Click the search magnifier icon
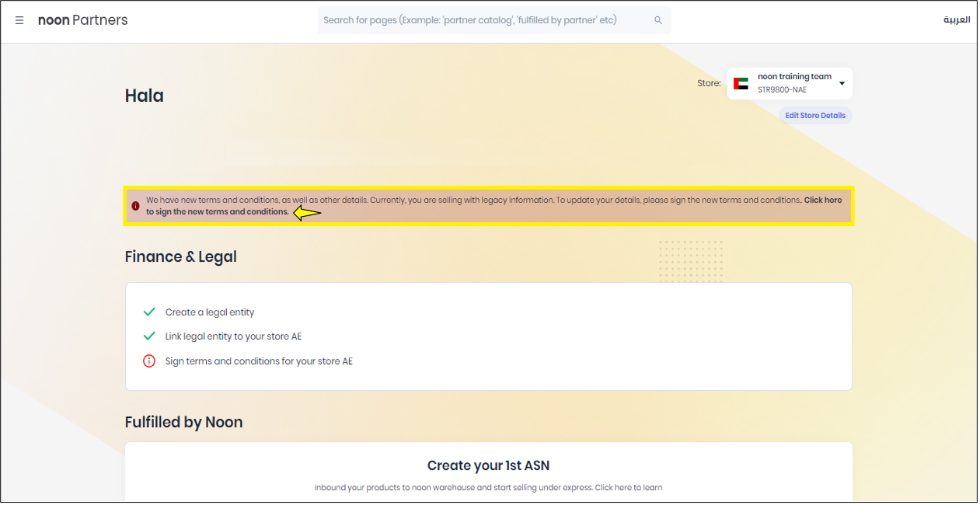This screenshot has height=505, width=980. pos(658,20)
